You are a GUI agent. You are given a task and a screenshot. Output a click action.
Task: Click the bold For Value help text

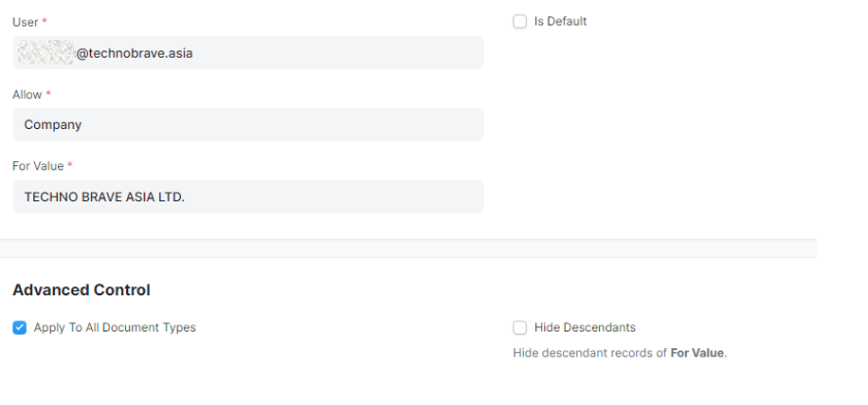click(696, 353)
